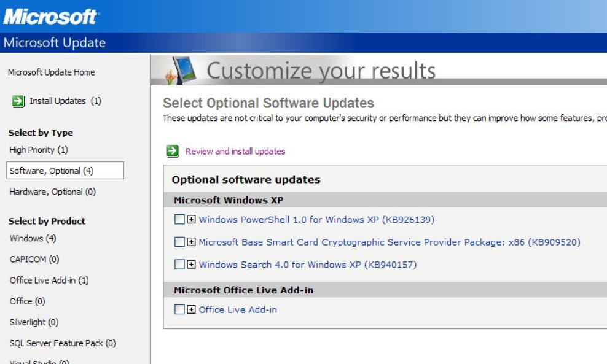The height and width of the screenshot is (364, 607).
Task: Filter by CAPICOM (0) product
Action: 34,259
